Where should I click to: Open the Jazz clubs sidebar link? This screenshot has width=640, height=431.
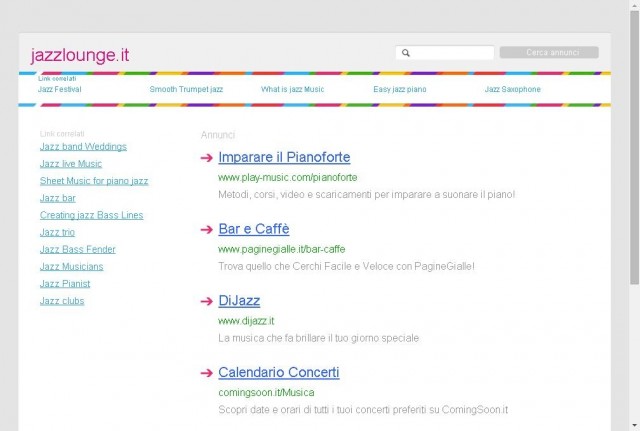click(62, 301)
